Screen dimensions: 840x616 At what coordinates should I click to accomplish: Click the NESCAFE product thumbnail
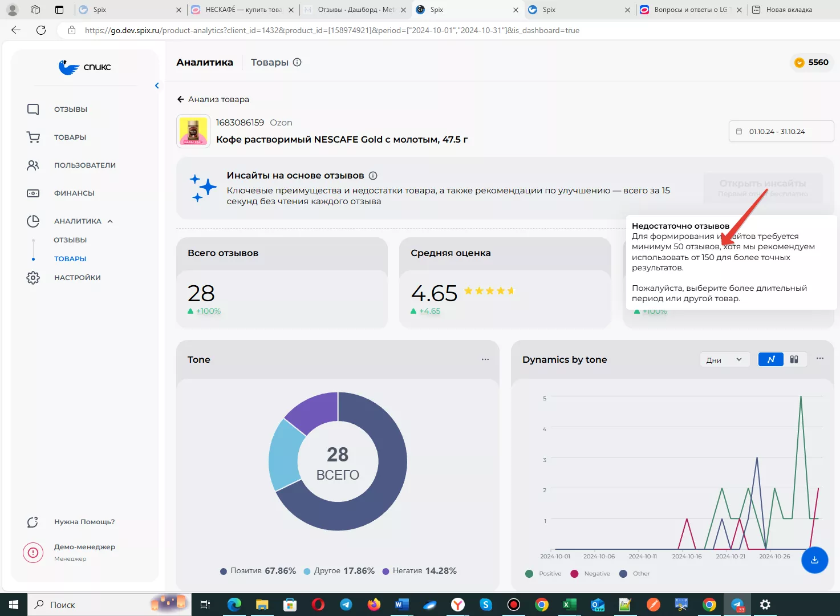coord(193,131)
